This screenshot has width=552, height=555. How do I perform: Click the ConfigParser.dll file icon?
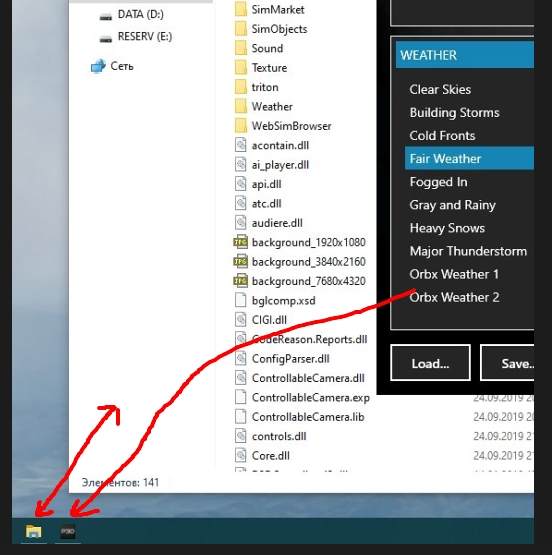tap(241, 359)
